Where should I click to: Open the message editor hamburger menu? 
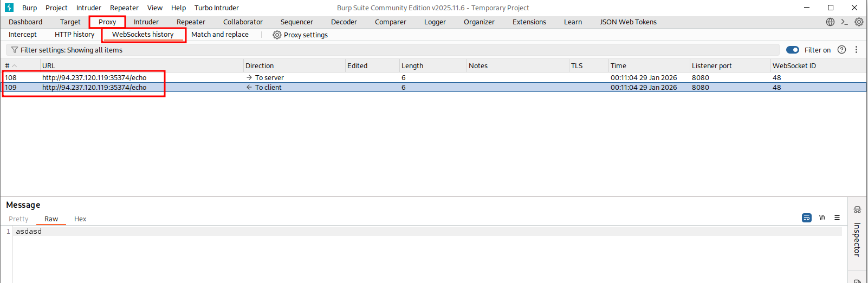point(837,218)
